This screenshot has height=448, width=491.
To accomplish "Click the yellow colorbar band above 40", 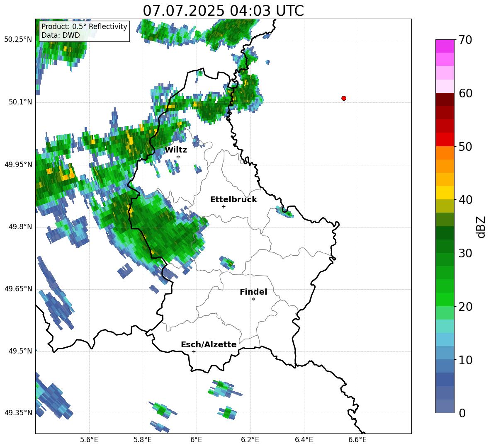I will click(x=445, y=193).
